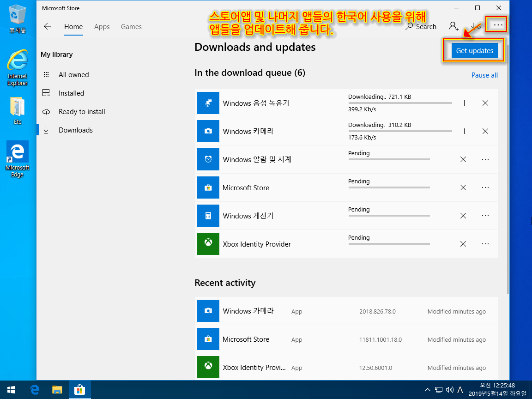532x399 pixels.
Task: Cancel the Windows 음성 녹음기 download
Action: [485, 103]
